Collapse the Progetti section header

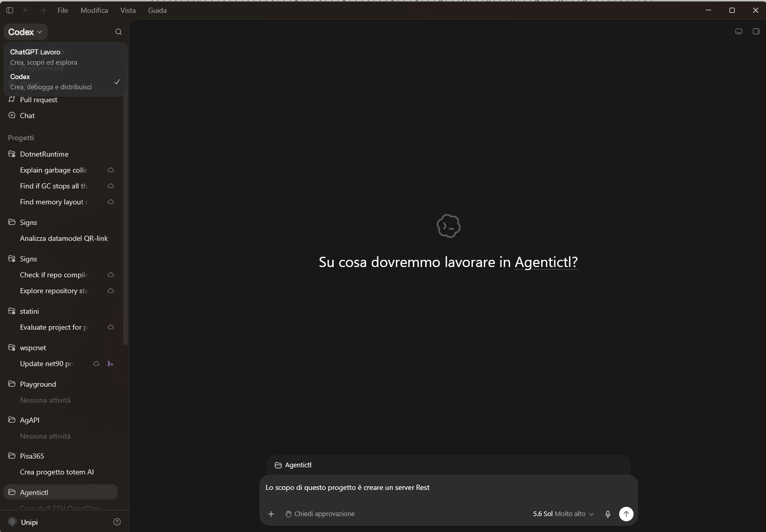tap(21, 138)
